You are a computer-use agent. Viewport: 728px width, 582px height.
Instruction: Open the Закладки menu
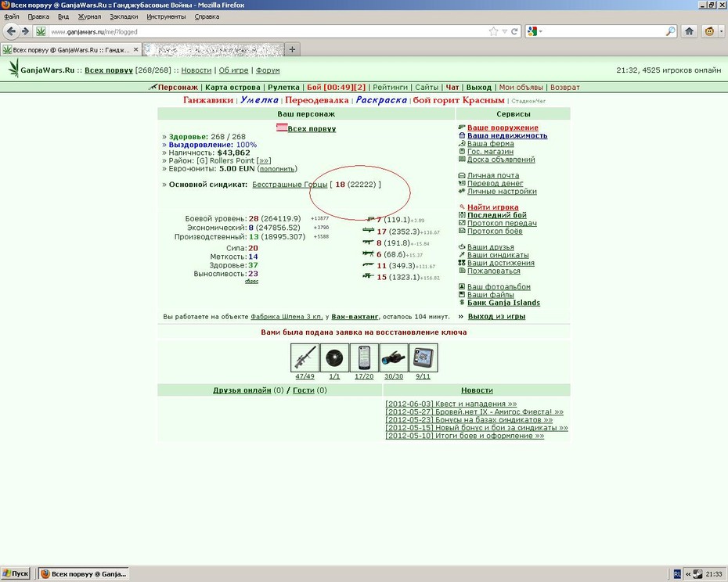(x=124, y=16)
